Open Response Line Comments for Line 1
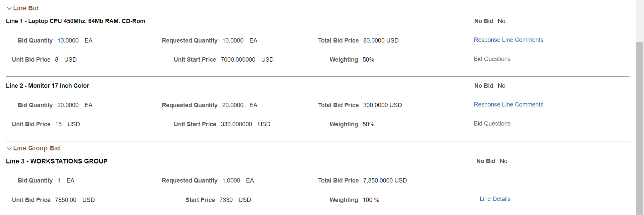This screenshot has height=215, width=644. 508,40
